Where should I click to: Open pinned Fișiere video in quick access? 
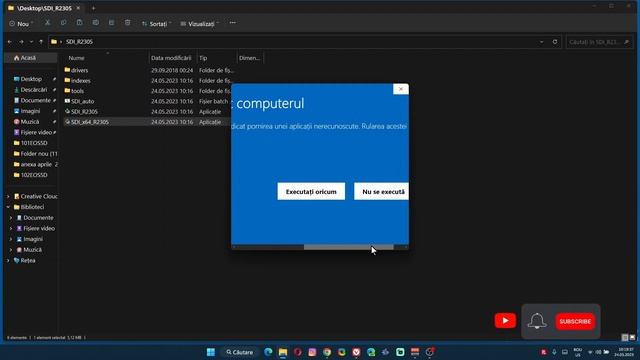point(36,132)
